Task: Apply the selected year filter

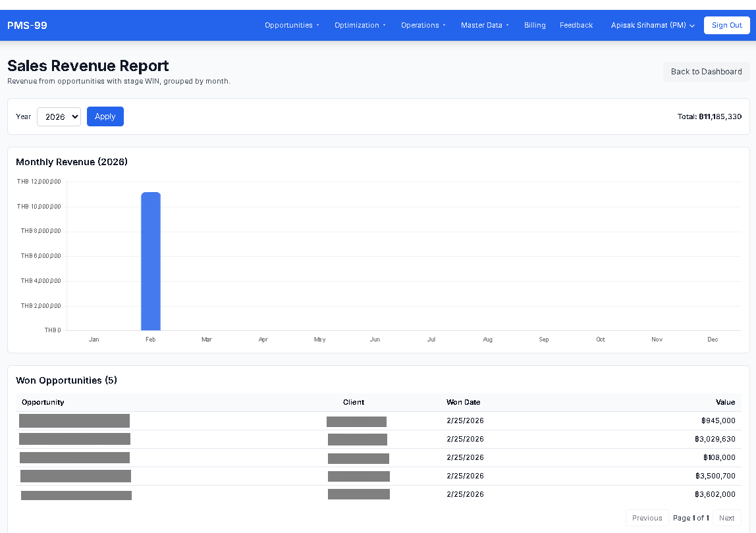Action: tap(105, 116)
